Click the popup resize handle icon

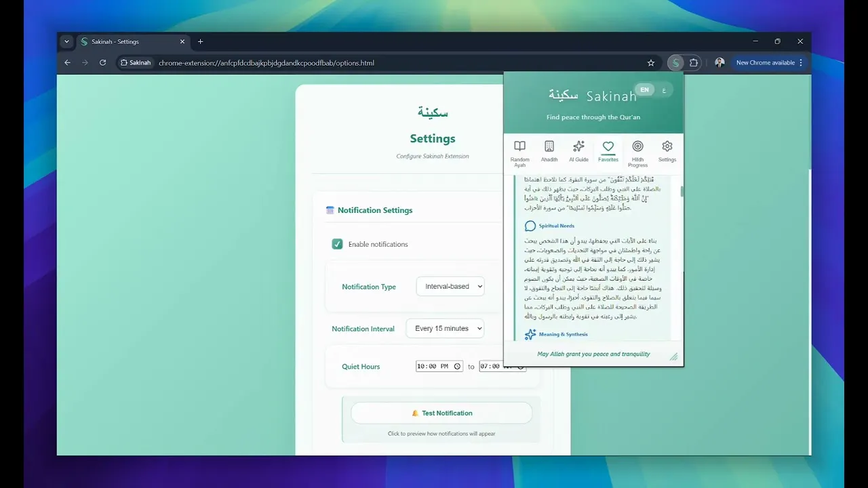tap(673, 357)
